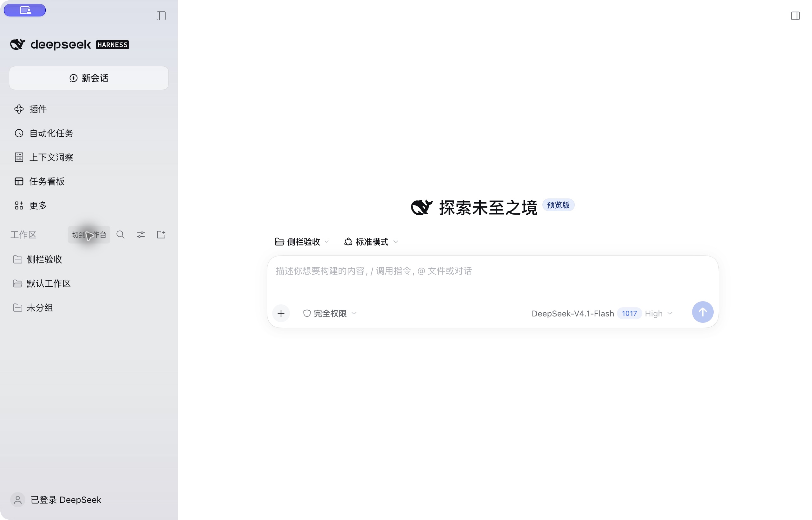This screenshot has width=812, height=520.
Task: Start a new conversation with 新会话
Action: click(x=89, y=78)
